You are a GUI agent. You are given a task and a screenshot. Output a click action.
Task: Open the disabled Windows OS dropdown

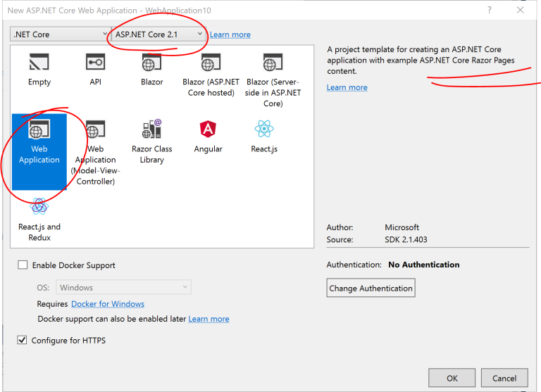tap(123, 287)
